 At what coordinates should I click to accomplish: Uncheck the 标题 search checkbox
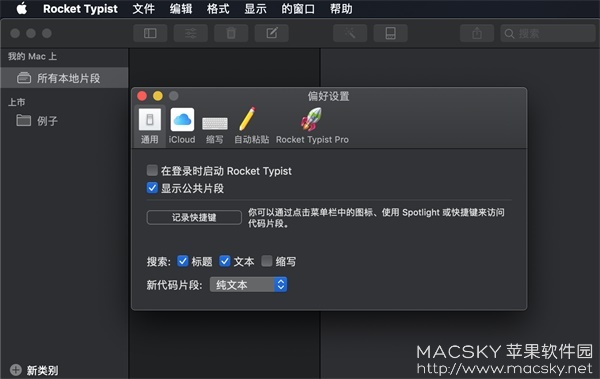click(x=183, y=261)
